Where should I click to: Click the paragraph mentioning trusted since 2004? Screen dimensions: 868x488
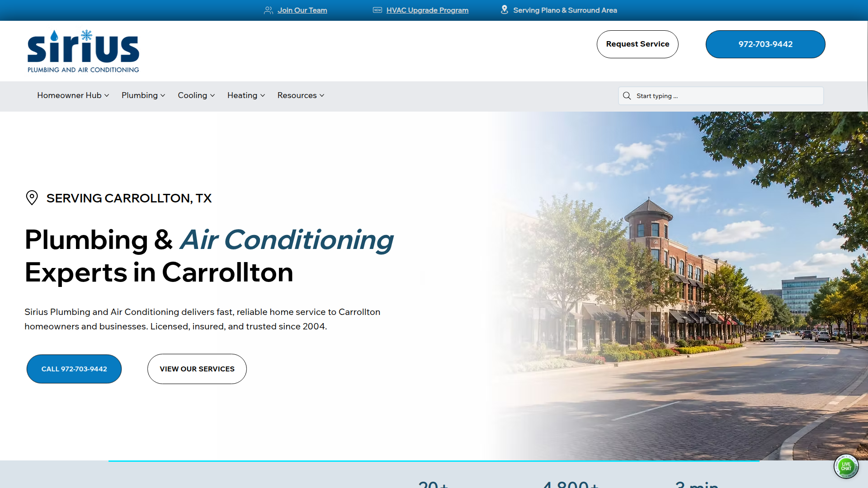203,319
